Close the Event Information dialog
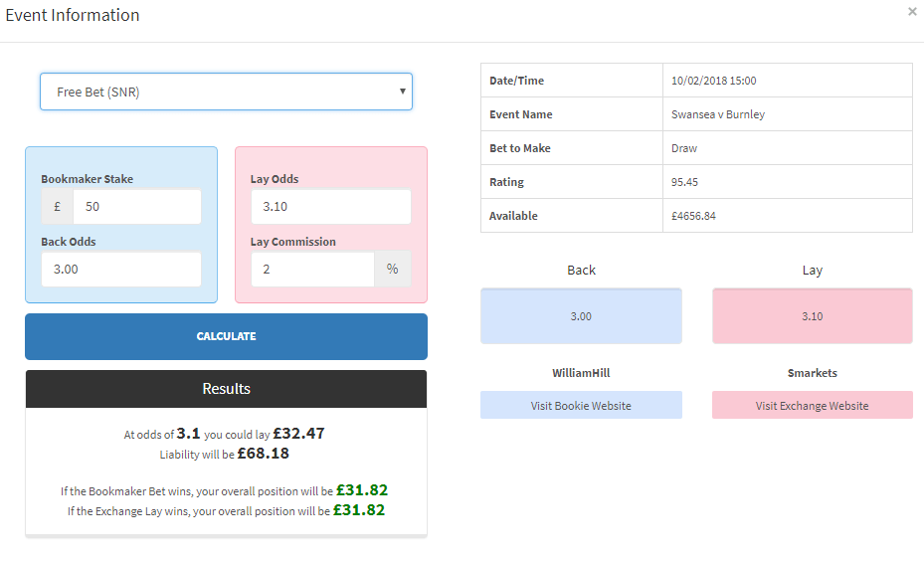This screenshot has width=924, height=562. [x=912, y=11]
